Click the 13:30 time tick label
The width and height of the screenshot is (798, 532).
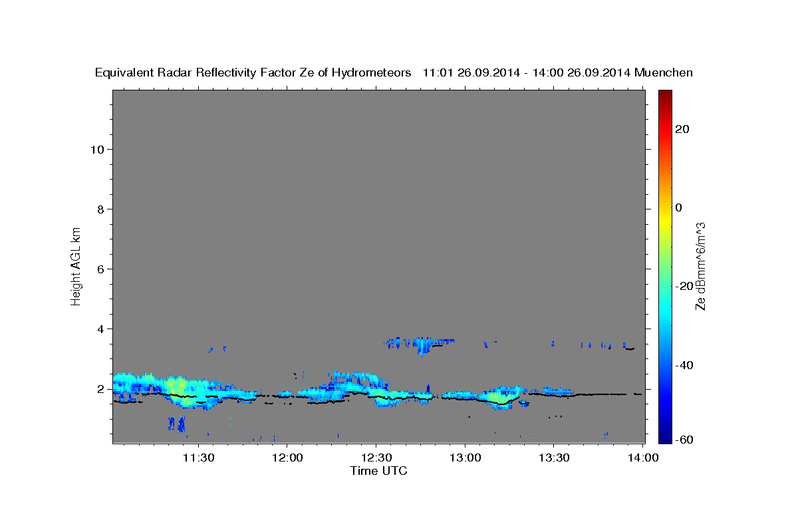pos(553,458)
